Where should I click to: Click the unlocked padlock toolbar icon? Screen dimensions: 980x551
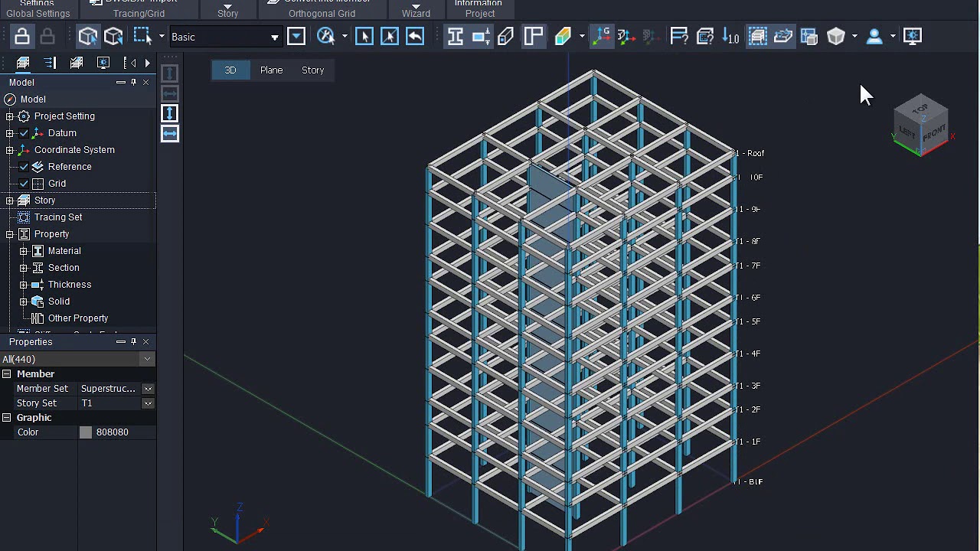(x=22, y=36)
